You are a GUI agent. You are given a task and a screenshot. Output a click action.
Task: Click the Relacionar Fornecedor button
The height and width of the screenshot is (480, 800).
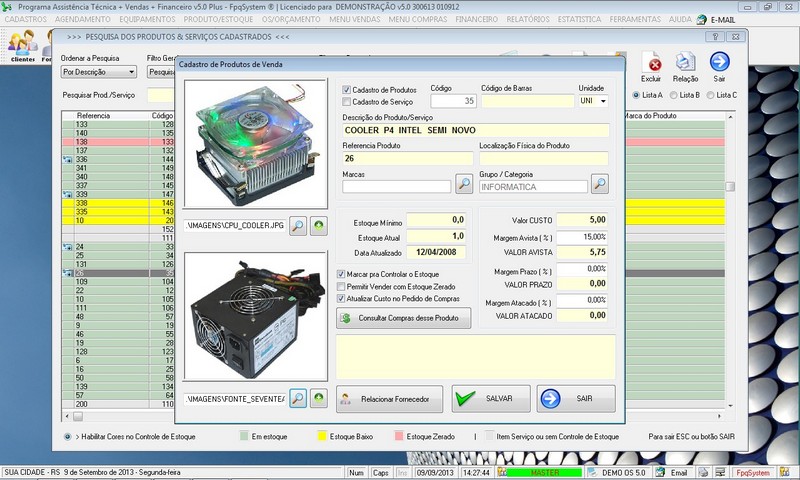point(389,399)
